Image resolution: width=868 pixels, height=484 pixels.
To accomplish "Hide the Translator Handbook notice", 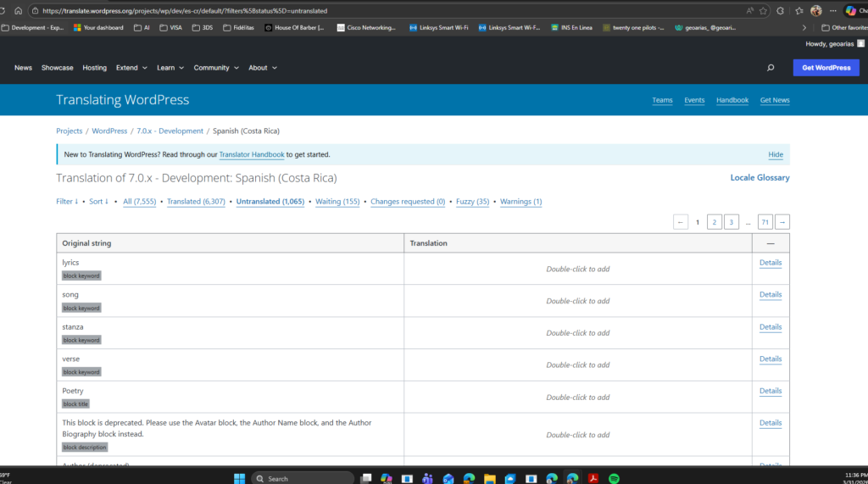I will click(775, 154).
